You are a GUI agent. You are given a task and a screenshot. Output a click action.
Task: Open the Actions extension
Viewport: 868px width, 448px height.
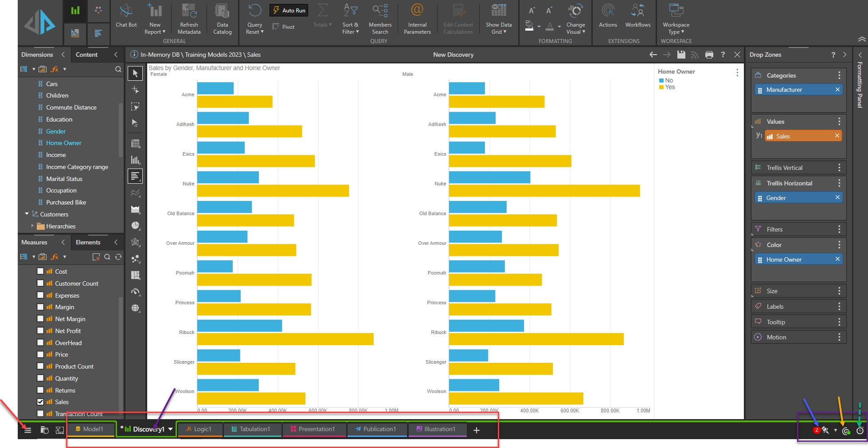point(608,16)
